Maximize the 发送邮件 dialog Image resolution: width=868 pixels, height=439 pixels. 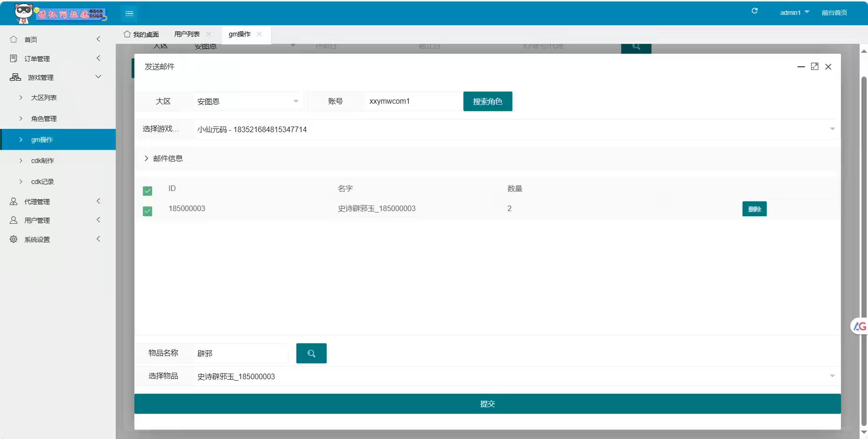click(x=814, y=67)
